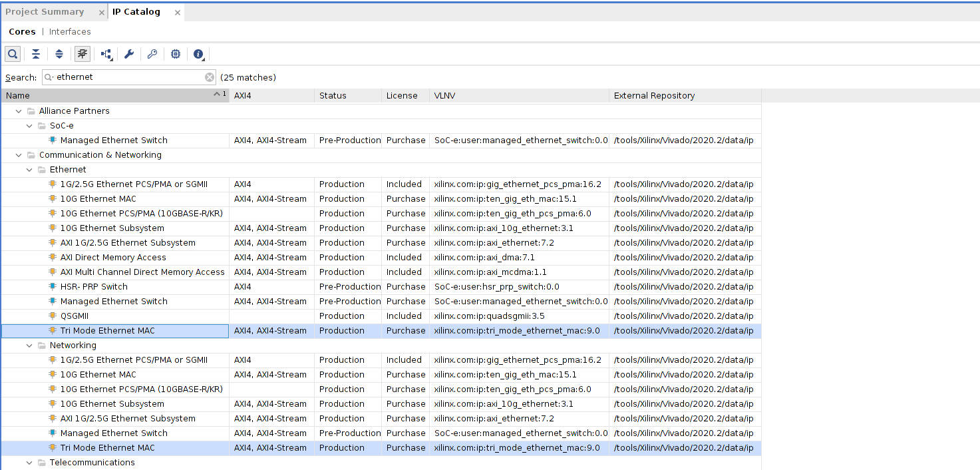This screenshot has height=470, width=980.
Task: Click the key License Status icon
Action: [152, 54]
